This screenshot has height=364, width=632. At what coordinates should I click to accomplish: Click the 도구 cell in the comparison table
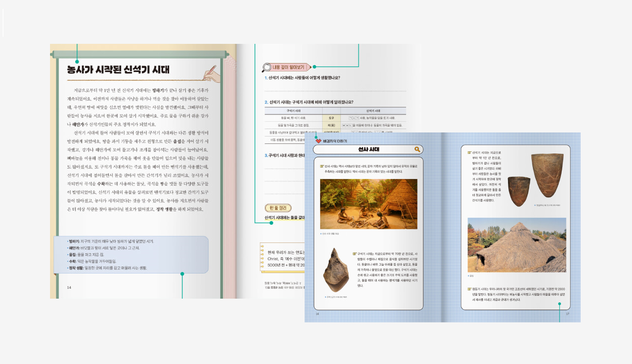(331, 118)
